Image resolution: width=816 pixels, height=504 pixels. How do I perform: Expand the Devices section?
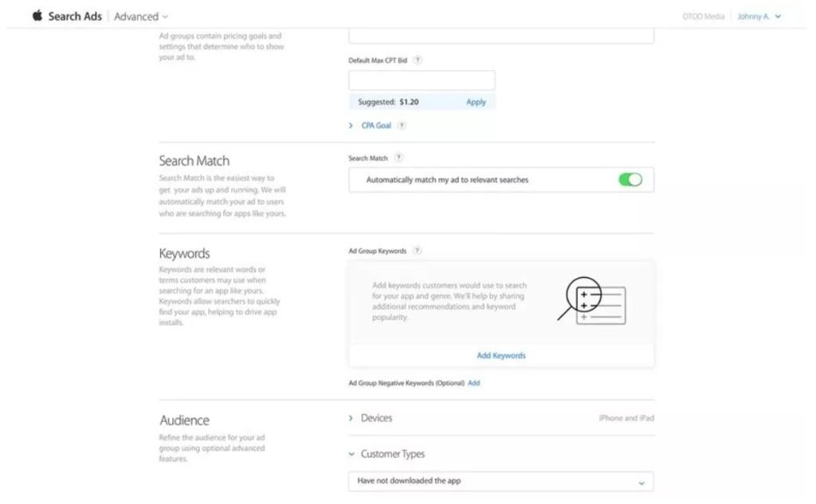click(x=351, y=418)
